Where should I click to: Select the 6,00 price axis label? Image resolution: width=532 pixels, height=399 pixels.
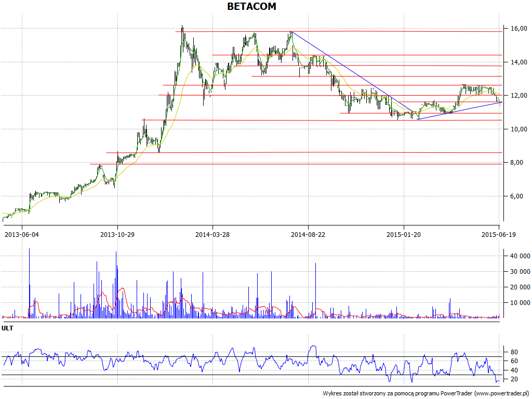[x=517, y=196]
